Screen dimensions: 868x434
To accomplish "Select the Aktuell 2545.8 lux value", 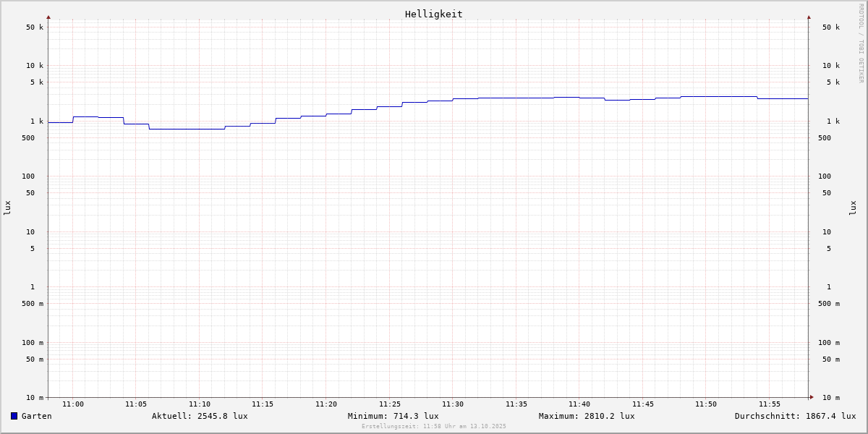I will coord(200,416).
